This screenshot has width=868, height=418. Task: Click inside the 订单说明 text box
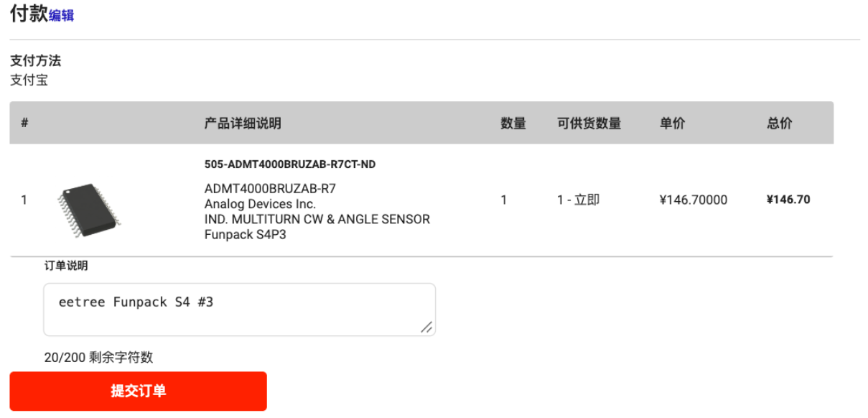[x=239, y=310]
